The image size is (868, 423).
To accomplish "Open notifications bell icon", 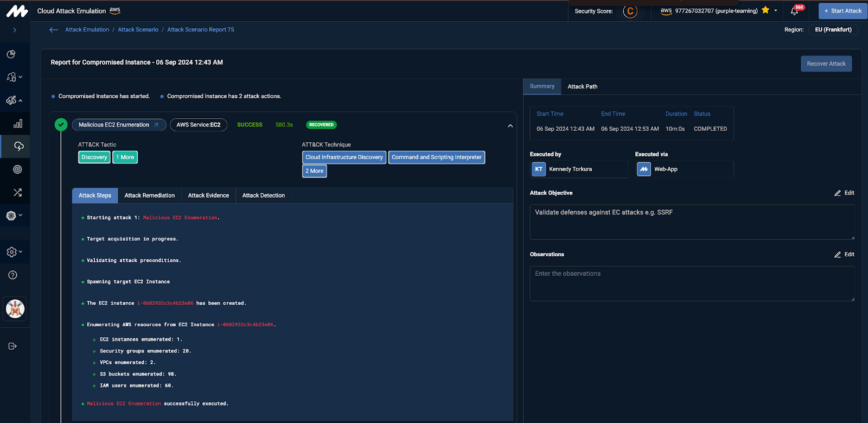I will (x=794, y=11).
